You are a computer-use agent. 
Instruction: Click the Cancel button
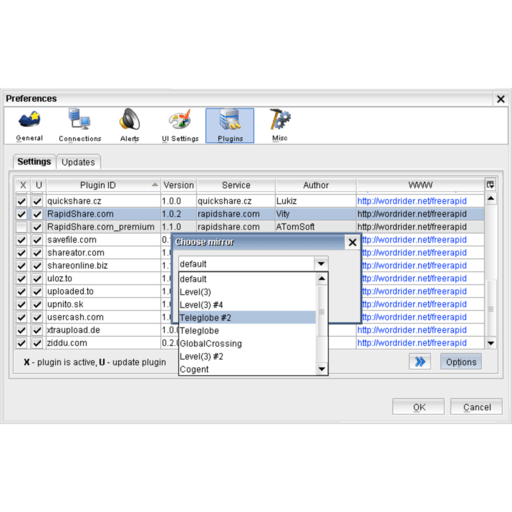pyautogui.click(x=477, y=407)
